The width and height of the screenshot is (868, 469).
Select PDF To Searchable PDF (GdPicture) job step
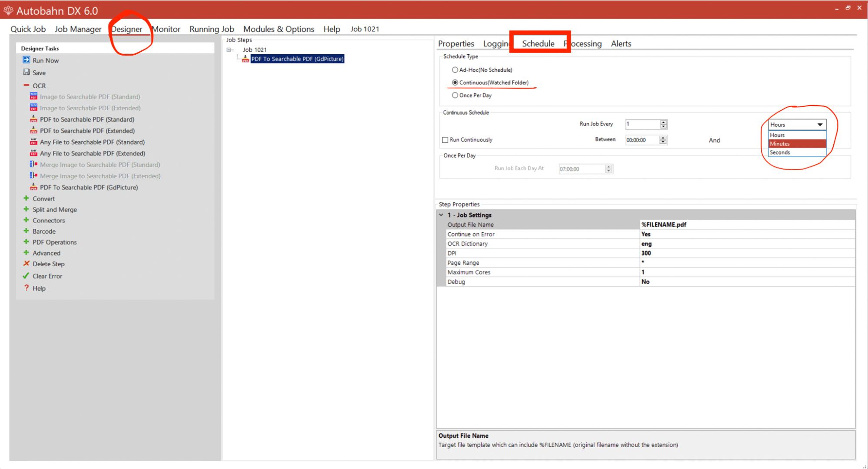point(297,59)
